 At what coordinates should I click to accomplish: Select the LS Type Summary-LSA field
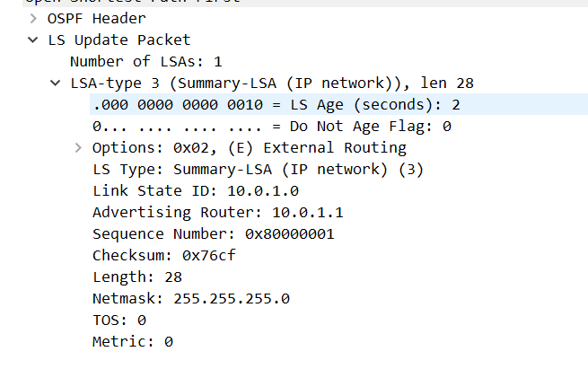click(258, 169)
